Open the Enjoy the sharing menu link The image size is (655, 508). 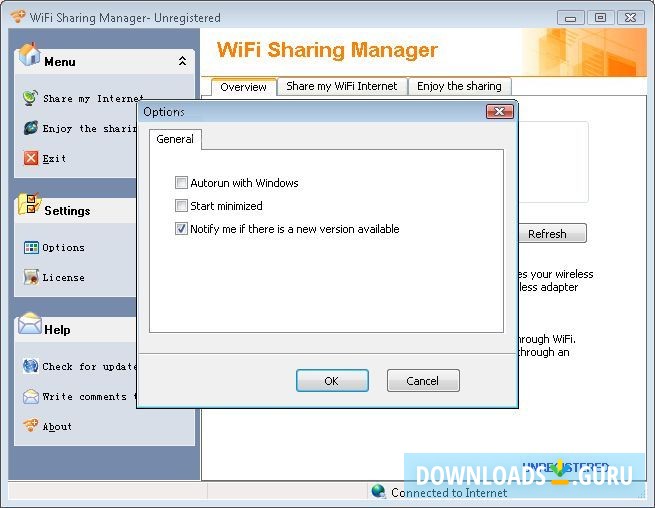coord(89,129)
